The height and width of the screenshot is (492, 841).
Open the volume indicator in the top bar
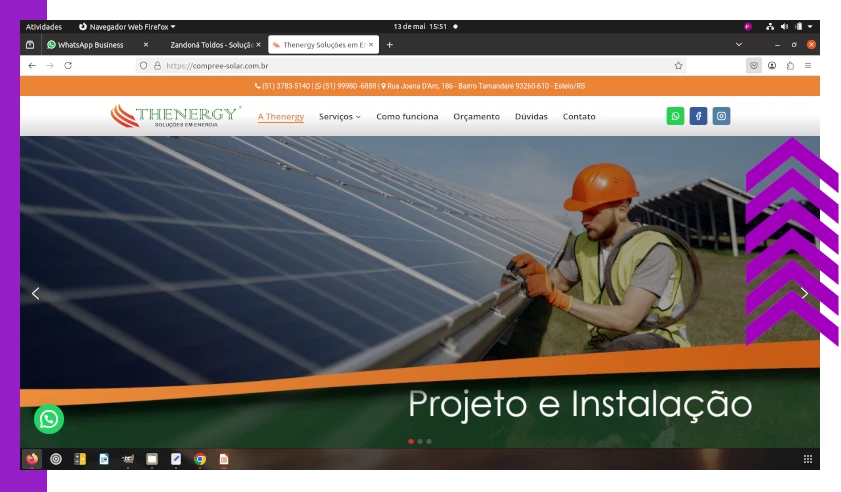click(784, 26)
